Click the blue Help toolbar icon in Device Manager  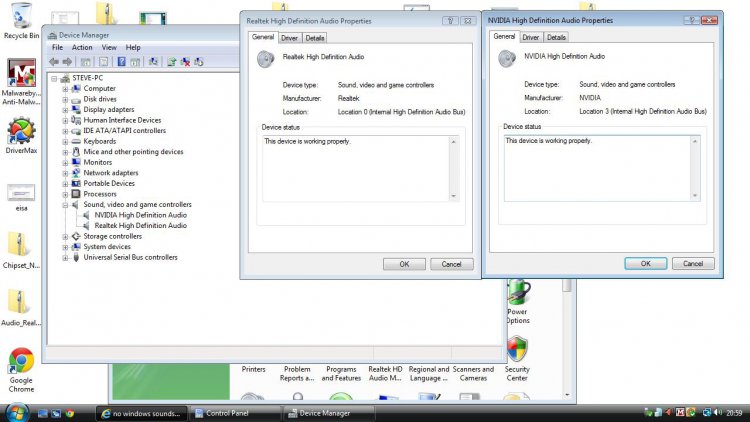click(x=121, y=62)
